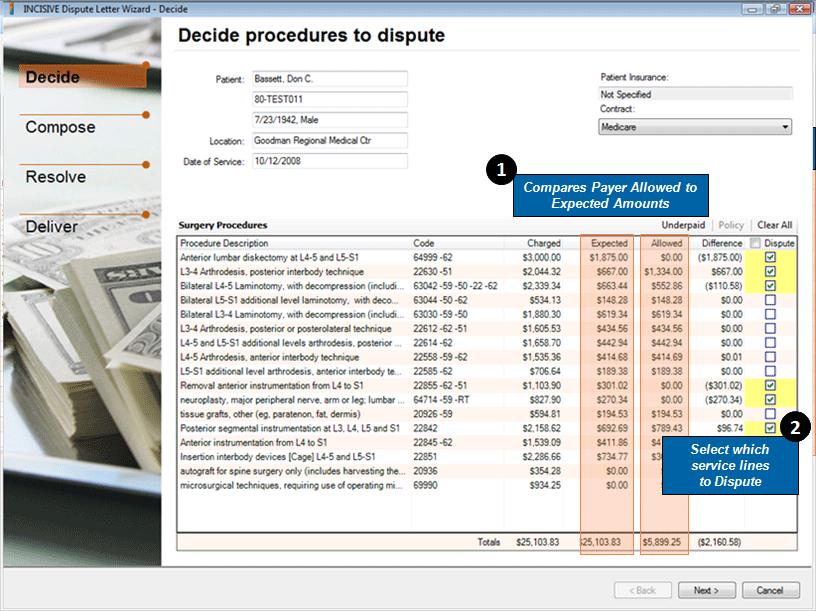
Task: Check dispute box for Bilateral L3-4 Laminotomy row
Action: 770,314
